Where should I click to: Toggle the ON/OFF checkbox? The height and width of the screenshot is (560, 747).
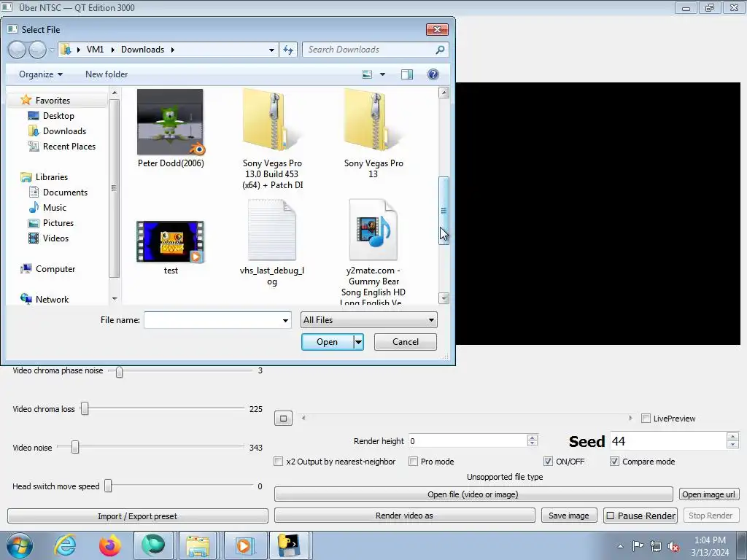[548, 462]
